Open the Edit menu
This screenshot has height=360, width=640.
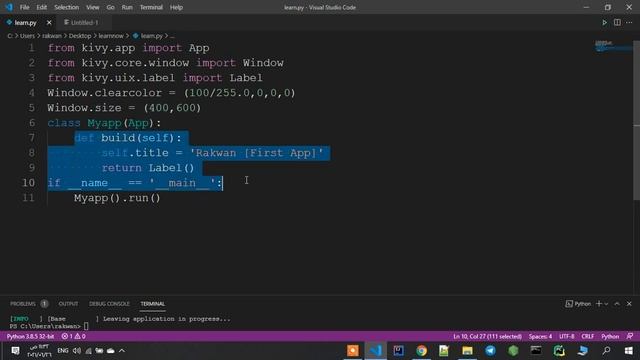(x=42, y=7)
